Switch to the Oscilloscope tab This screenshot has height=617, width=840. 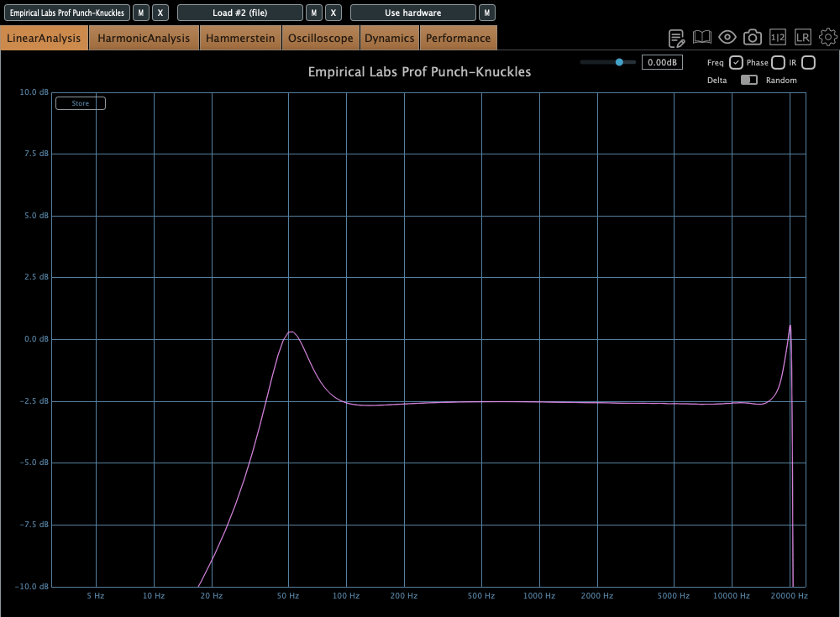pos(320,38)
